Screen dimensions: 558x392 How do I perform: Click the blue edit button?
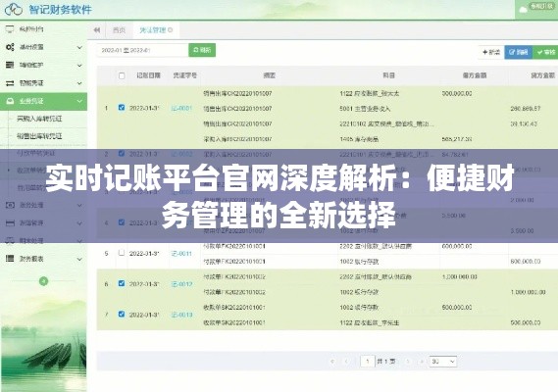coord(519,52)
